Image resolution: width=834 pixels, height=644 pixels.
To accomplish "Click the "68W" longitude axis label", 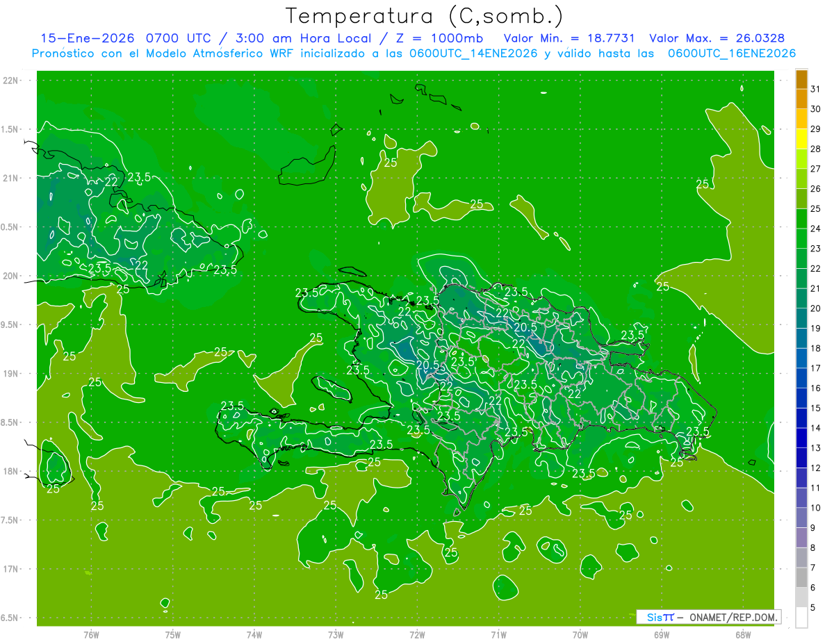I will [743, 634].
